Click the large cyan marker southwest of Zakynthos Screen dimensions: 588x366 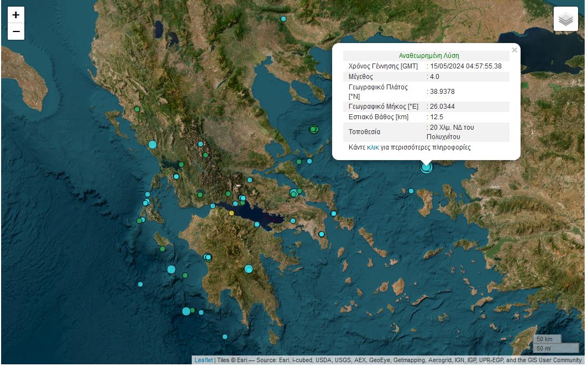(x=171, y=269)
